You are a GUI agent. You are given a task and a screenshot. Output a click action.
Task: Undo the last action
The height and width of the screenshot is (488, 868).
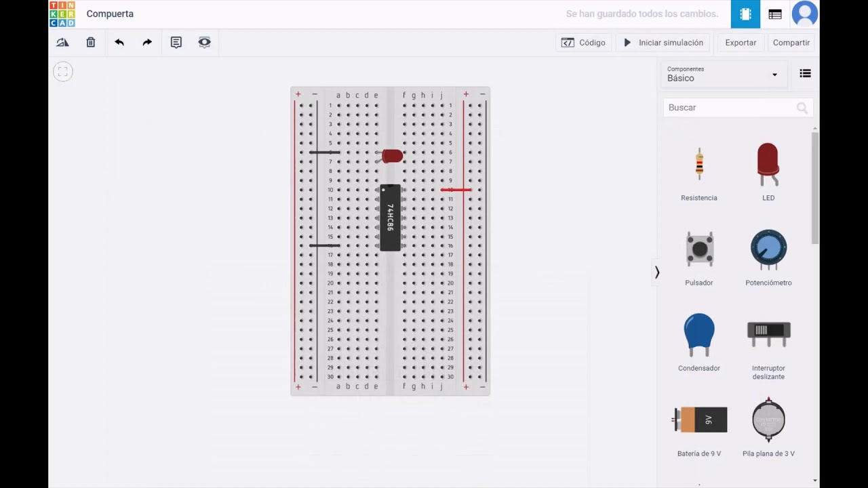pos(119,42)
